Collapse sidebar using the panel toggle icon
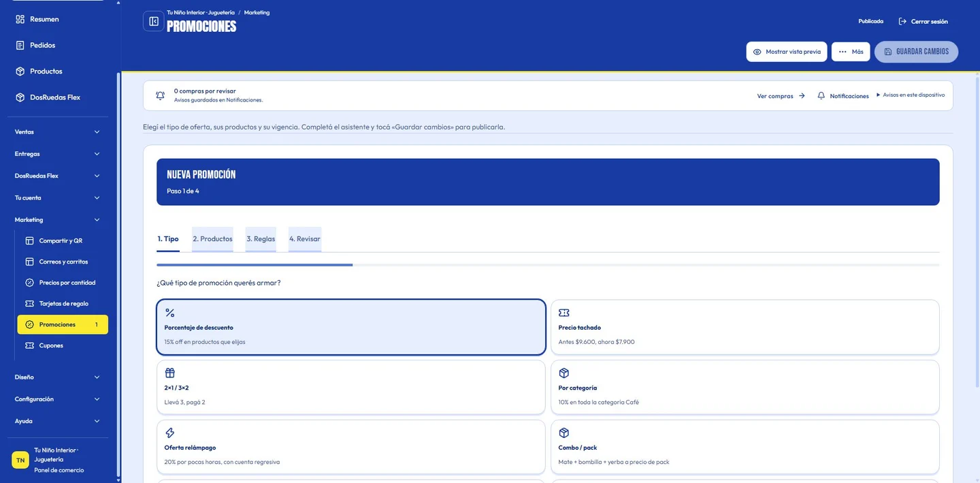The image size is (980, 483). 154,21
